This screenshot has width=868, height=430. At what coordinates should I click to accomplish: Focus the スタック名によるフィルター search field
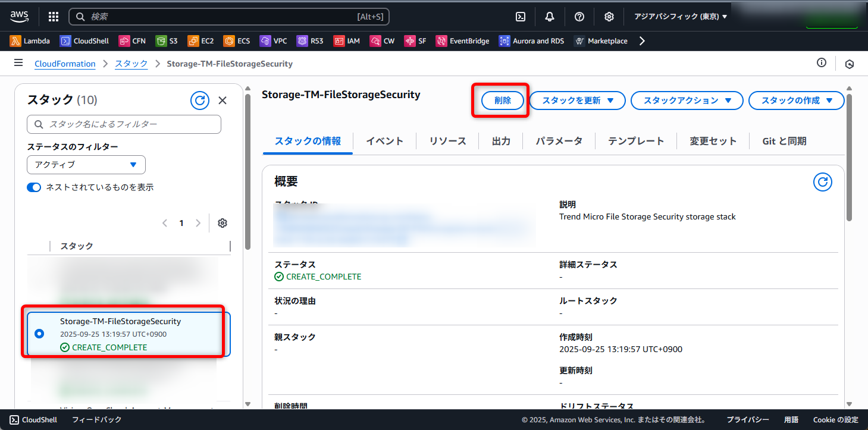tap(124, 124)
